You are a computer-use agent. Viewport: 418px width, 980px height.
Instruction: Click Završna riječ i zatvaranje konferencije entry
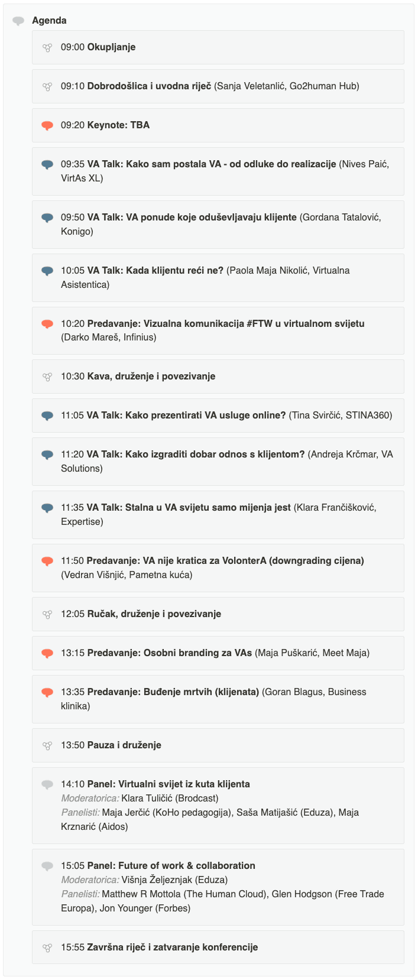tap(173, 947)
